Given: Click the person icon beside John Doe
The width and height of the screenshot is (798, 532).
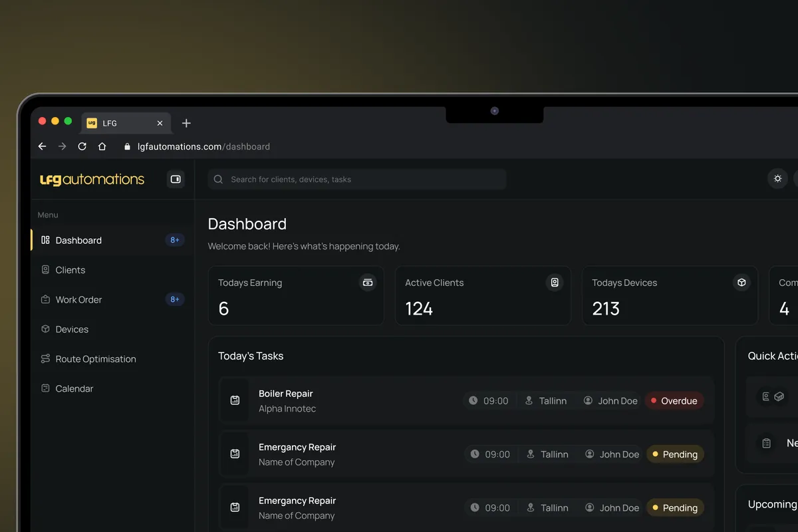Looking at the screenshot, I should [588, 400].
